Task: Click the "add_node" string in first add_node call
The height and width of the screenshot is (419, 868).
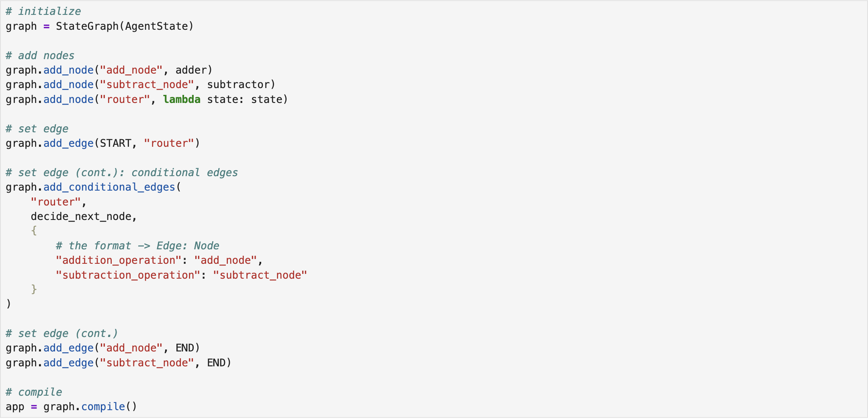Action: click(131, 70)
